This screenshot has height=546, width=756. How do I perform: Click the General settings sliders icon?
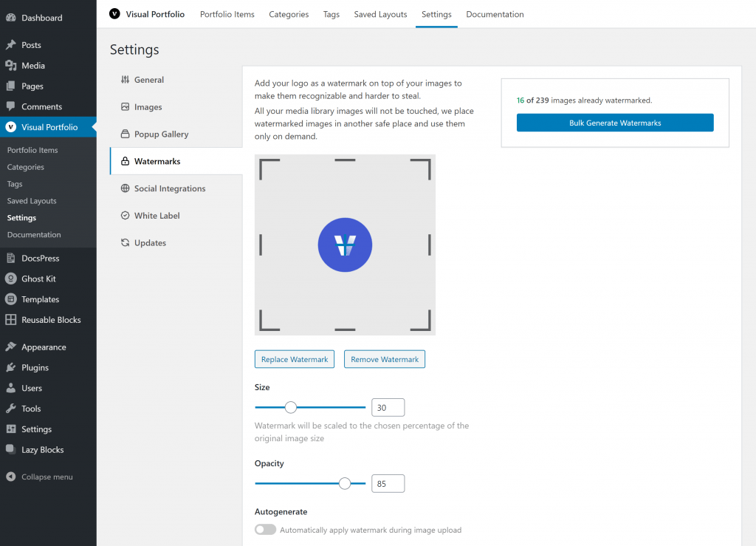(125, 80)
